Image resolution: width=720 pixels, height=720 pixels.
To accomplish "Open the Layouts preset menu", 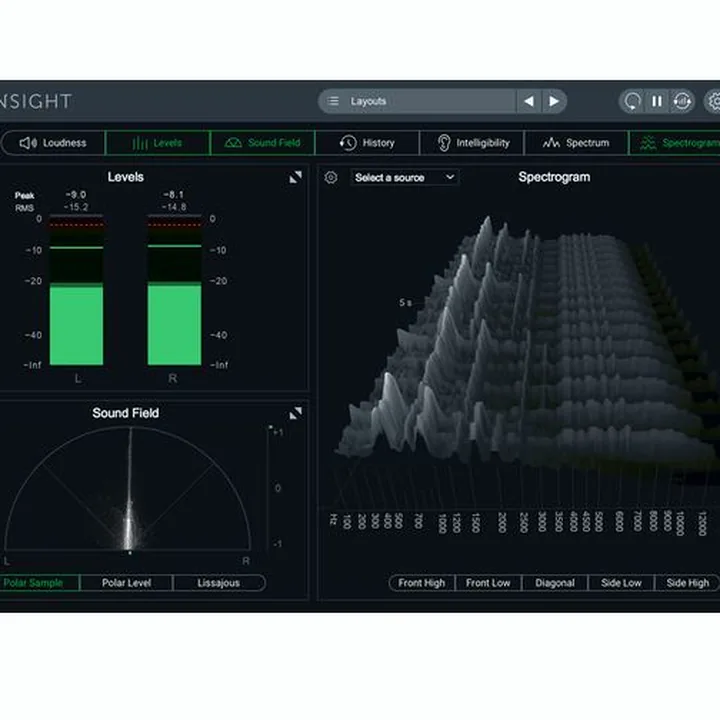I will coord(417,101).
